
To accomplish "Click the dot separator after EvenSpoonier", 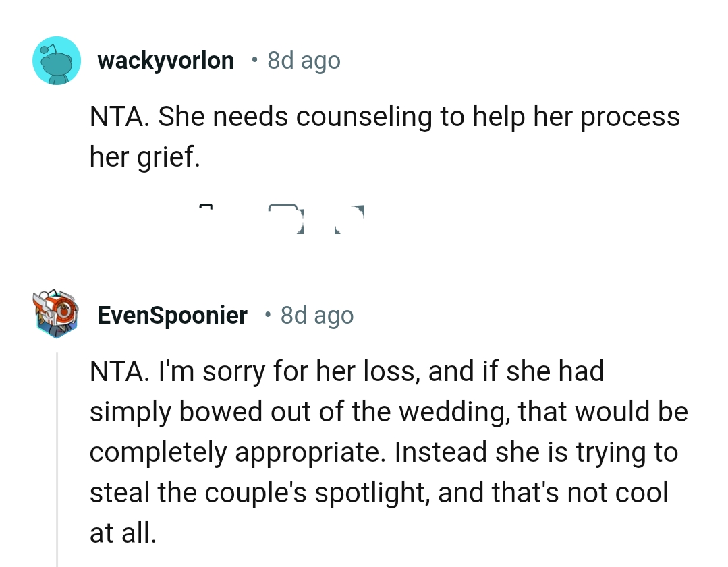I will pyautogui.click(x=267, y=315).
